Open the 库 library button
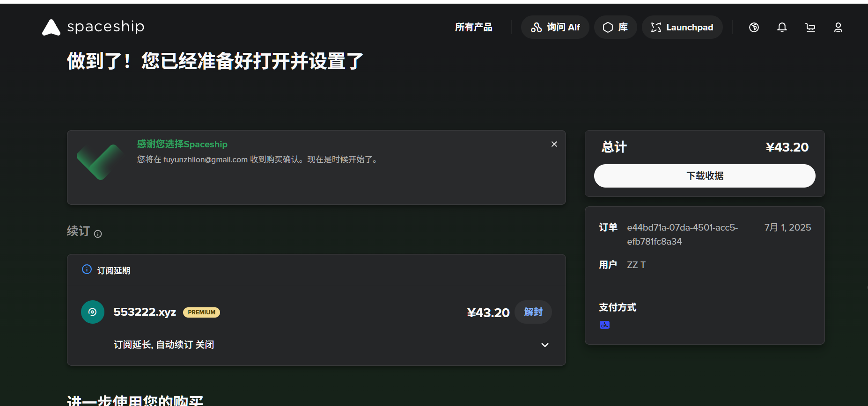 [615, 27]
